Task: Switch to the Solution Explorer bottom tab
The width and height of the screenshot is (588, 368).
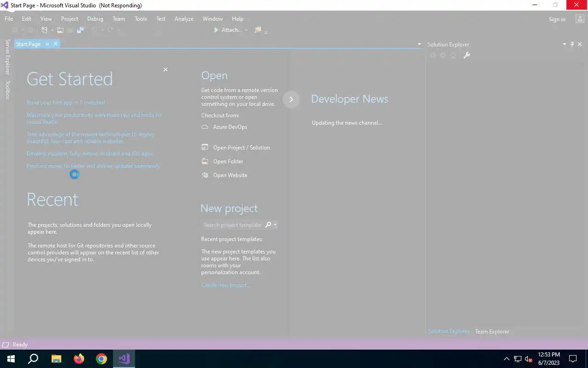Action: pos(449,331)
